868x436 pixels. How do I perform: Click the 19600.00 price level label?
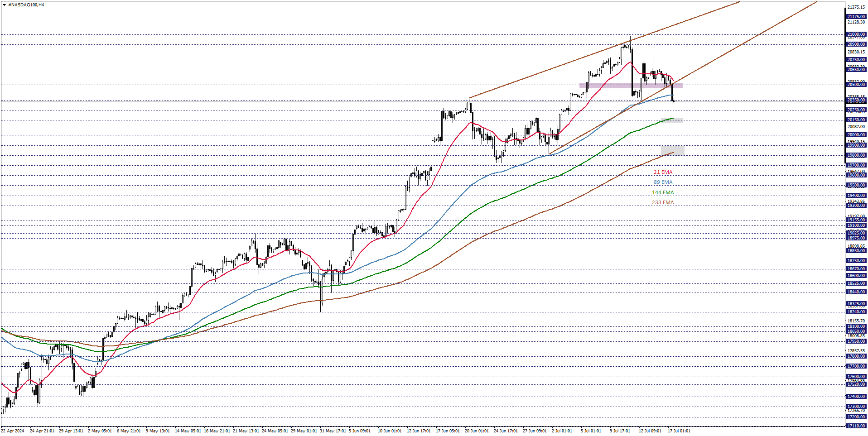tap(856, 175)
